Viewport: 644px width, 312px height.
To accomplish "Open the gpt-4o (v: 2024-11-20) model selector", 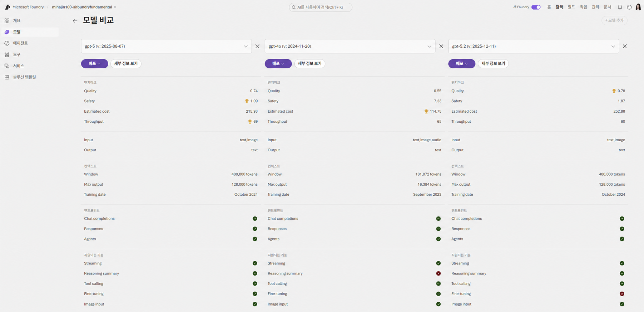I will [x=350, y=46].
